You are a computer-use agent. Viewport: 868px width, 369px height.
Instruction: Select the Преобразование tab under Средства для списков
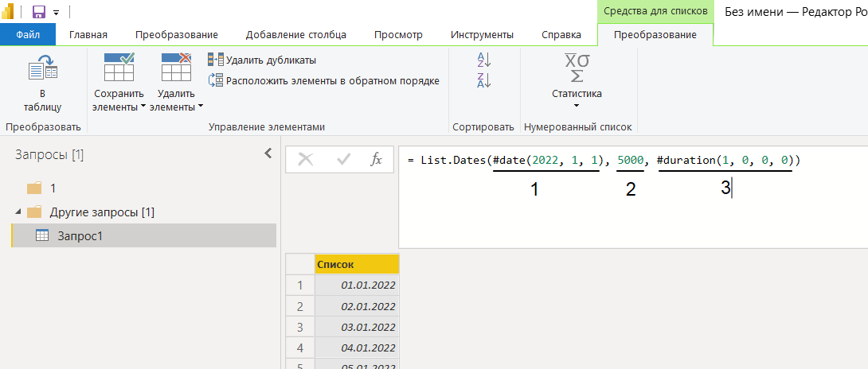[655, 35]
